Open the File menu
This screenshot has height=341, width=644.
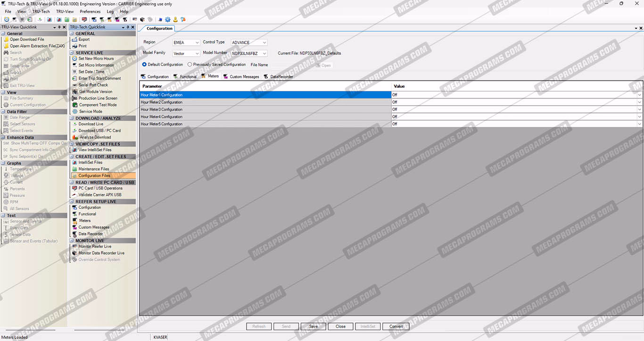(x=8, y=11)
